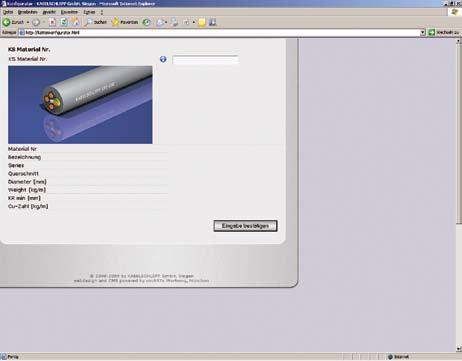Expand the address bar dropdown arrow

tap(423, 32)
